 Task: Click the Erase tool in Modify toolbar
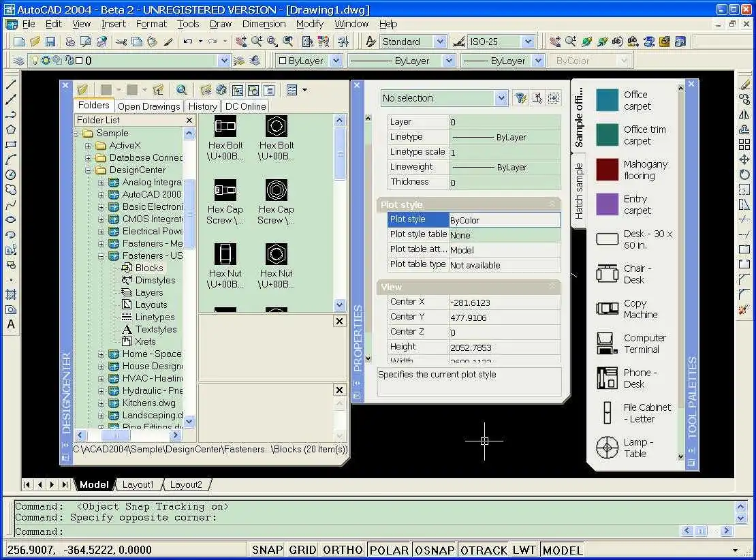click(744, 84)
